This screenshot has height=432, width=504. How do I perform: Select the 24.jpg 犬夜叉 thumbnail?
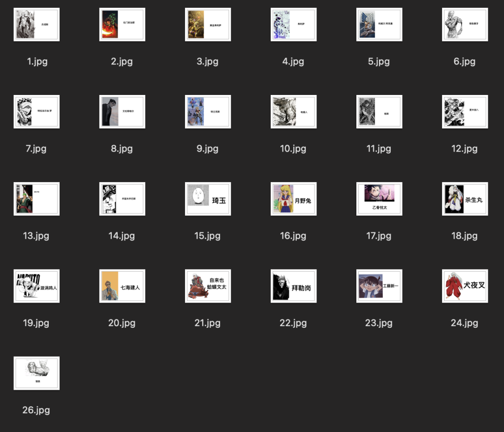[x=465, y=286]
